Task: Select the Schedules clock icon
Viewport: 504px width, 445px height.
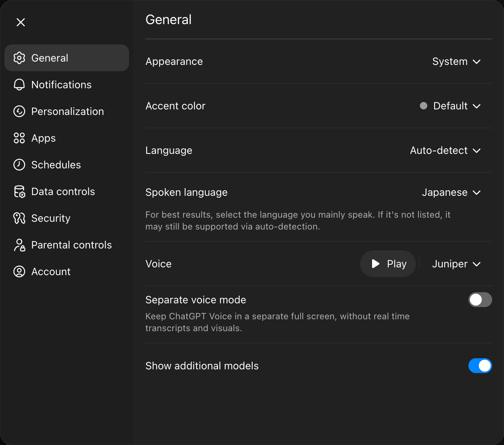Action: click(19, 165)
